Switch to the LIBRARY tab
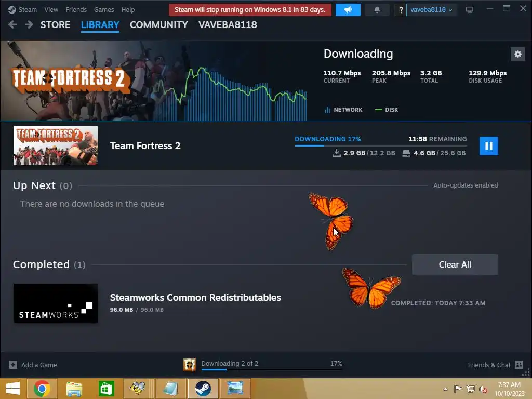This screenshot has height=399, width=532. [x=100, y=25]
